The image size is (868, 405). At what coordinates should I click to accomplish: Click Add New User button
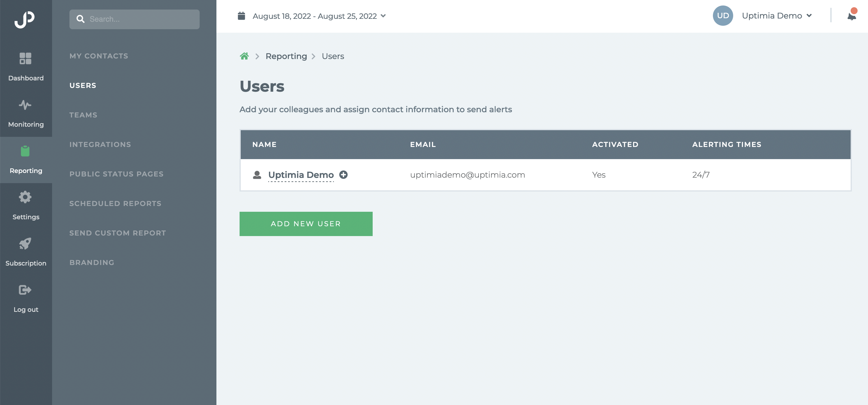tap(306, 224)
